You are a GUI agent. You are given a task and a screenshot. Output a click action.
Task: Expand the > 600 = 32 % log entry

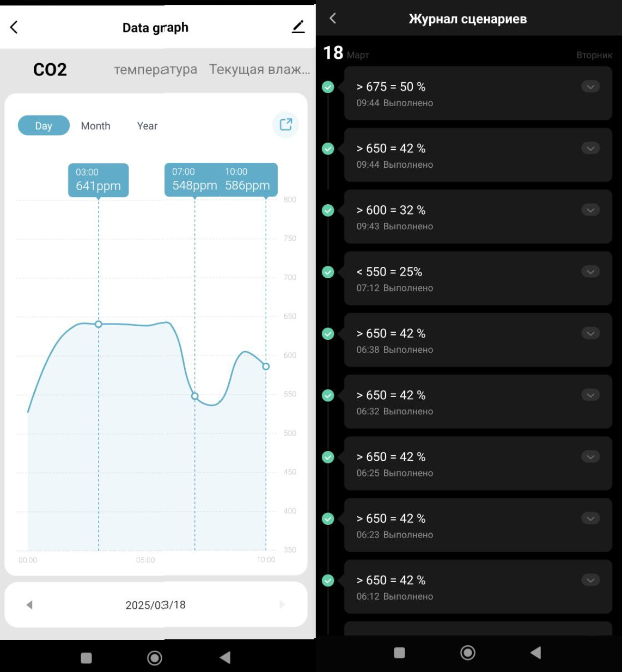(x=590, y=210)
